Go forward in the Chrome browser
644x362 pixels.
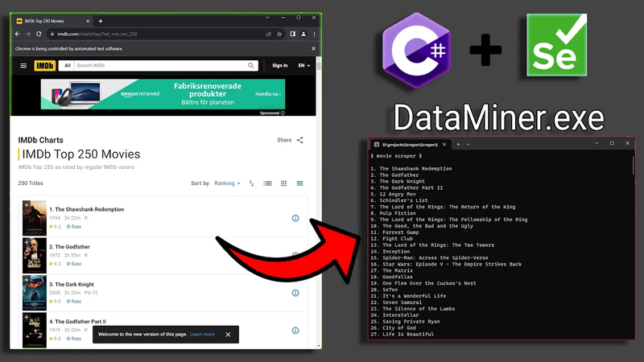pyautogui.click(x=28, y=34)
